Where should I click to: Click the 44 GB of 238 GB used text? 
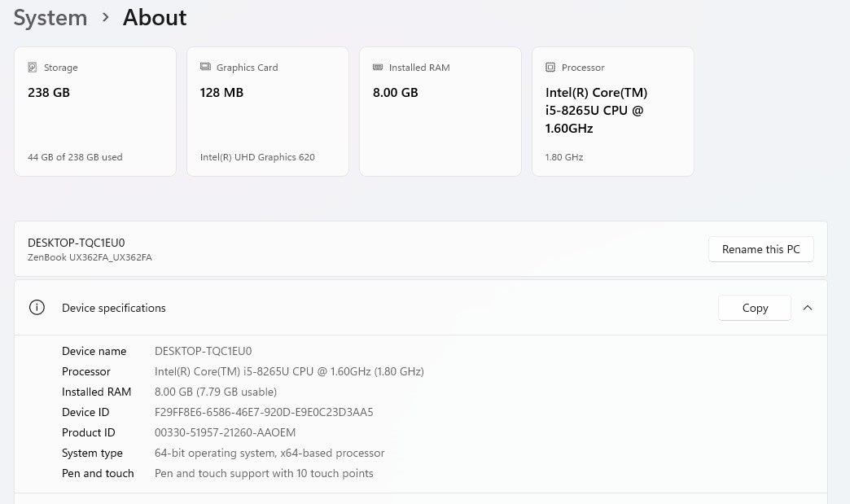tap(75, 157)
